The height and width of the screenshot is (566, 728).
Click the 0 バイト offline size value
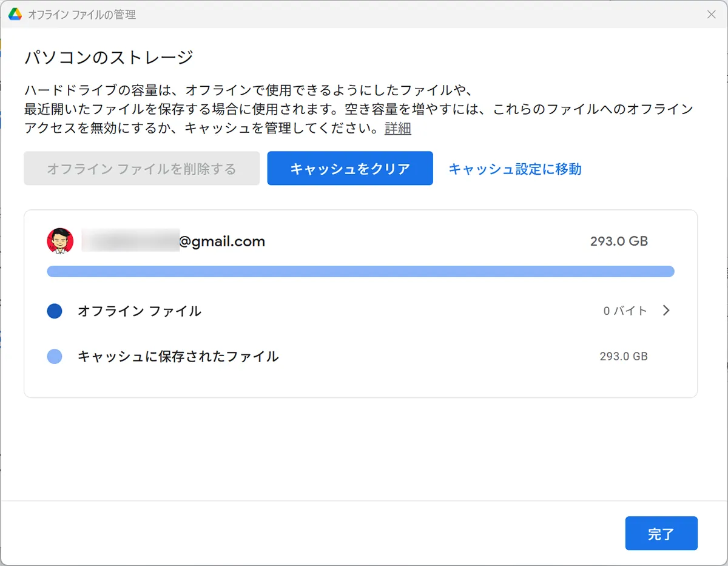click(625, 311)
